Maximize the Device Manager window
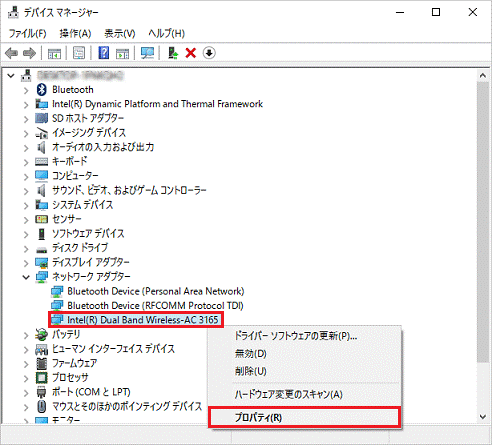Screen dimensions: 492x445 click(436, 13)
